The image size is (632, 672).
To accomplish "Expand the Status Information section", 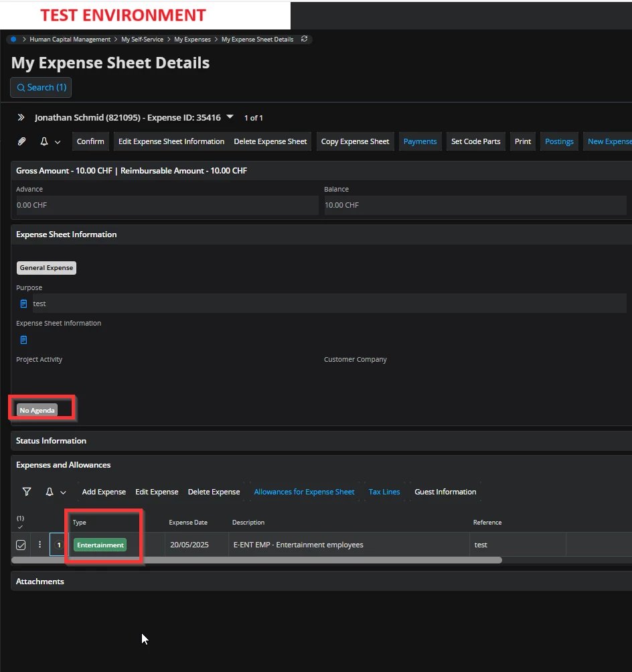I will point(321,441).
